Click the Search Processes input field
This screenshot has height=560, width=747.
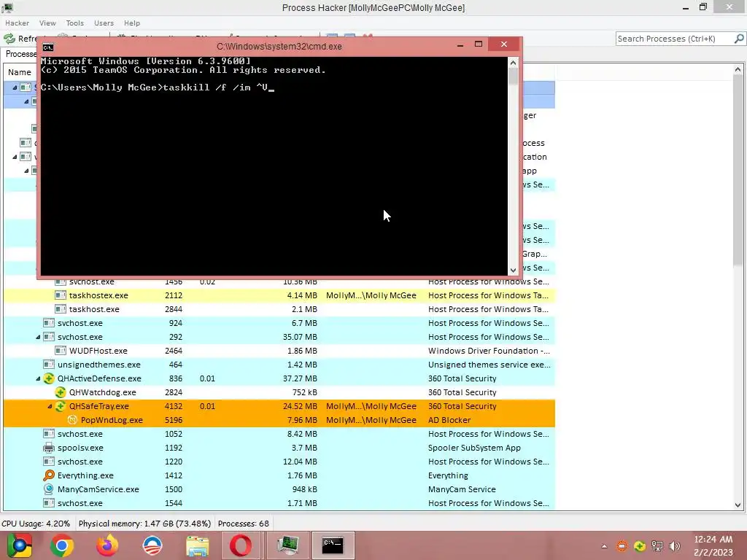click(x=674, y=39)
